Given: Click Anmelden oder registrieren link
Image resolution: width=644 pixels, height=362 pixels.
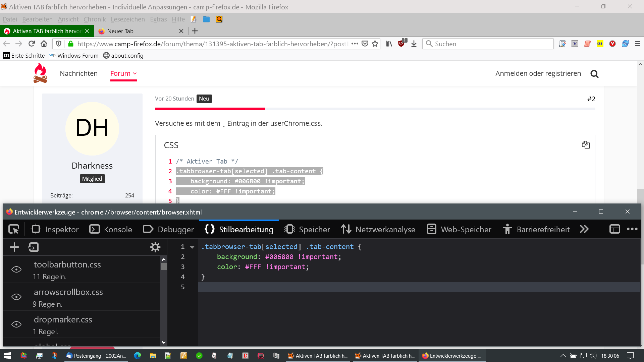Looking at the screenshot, I should 538,73.
